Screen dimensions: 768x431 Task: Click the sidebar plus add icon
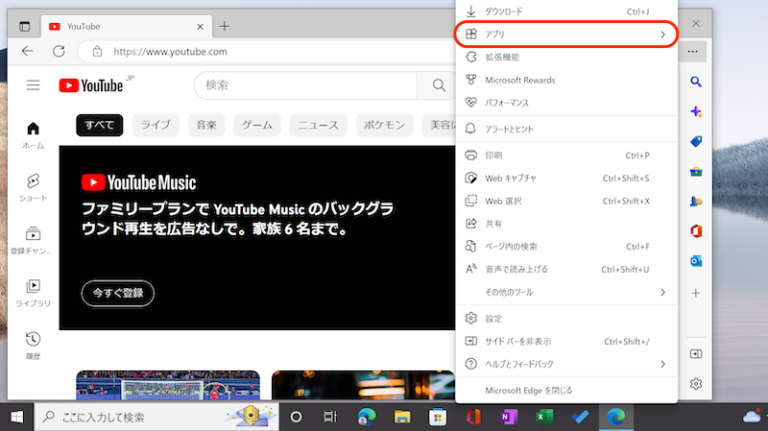[x=696, y=293]
